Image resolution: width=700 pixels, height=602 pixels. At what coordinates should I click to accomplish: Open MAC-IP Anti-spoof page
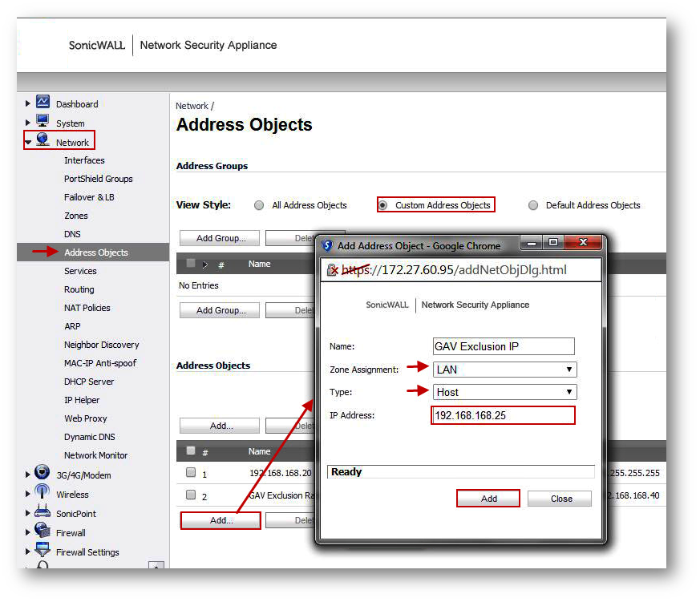pos(100,363)
